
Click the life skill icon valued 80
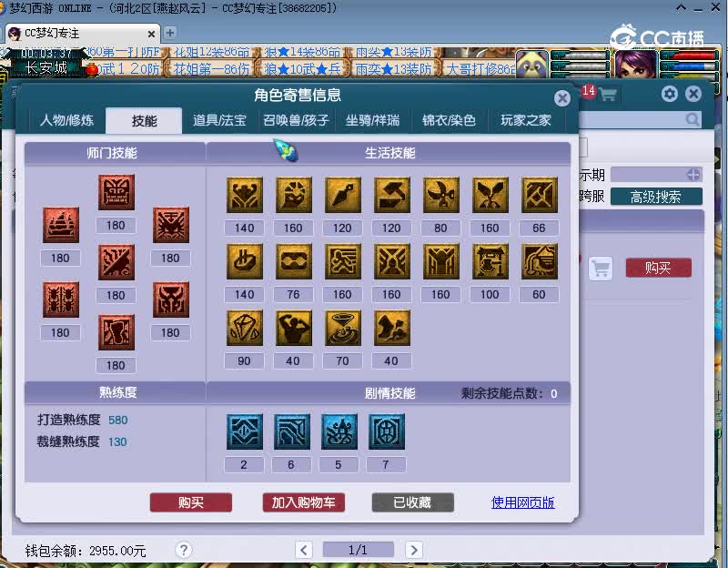pos(441,195)
